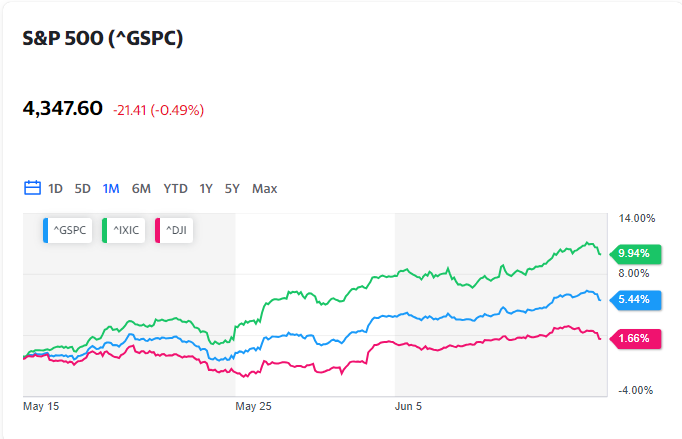Show the Max time range
Screen dimensions: 682x439
coord(265,188)
